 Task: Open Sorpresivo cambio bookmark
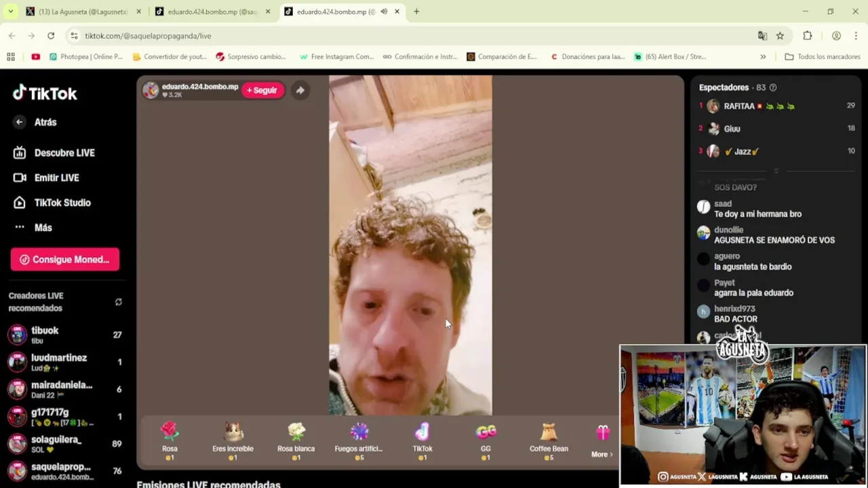(x=251, y=57)
